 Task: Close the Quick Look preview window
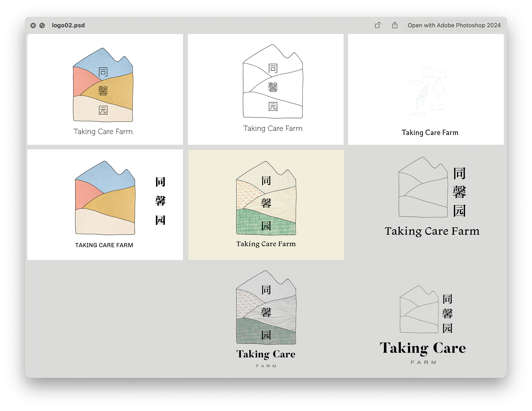click(x=33, y=25)
